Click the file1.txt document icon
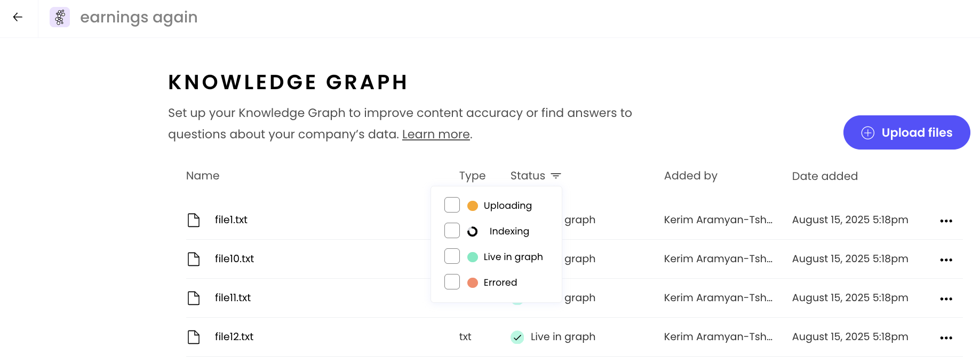 pyautogui.click(x=194, y=220)
